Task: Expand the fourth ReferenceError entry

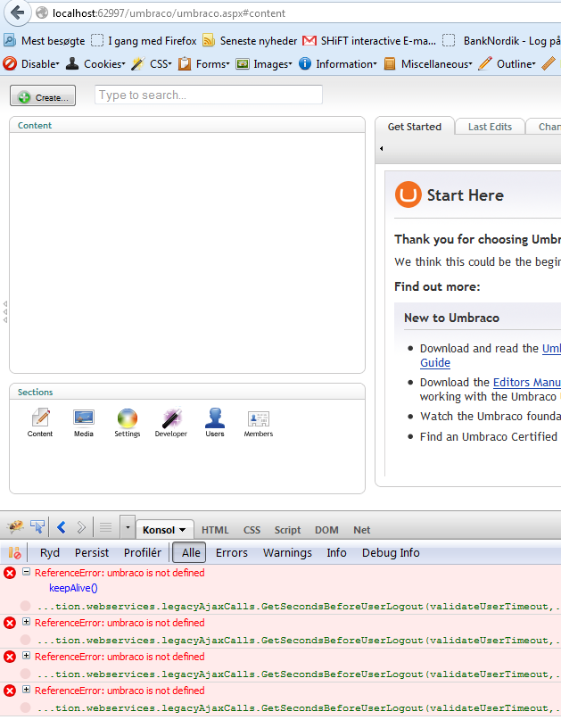Action: coord(27,690)
